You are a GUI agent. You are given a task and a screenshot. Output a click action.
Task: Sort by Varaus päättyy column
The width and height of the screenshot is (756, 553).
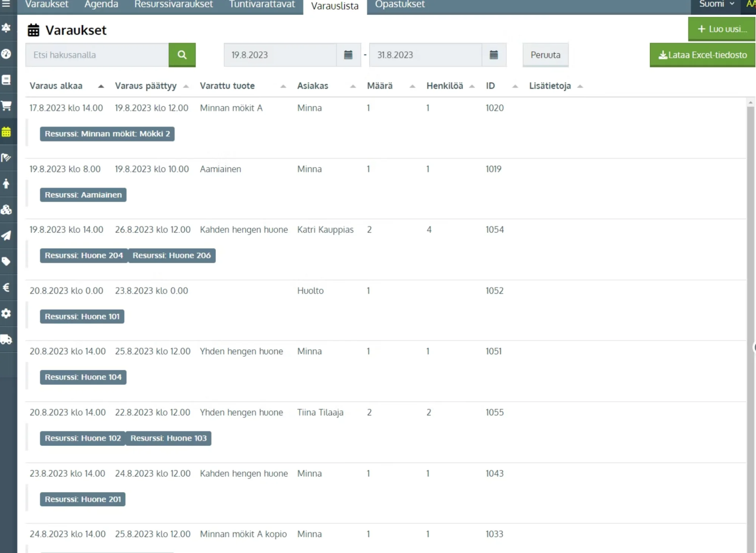(x=152, y=86)
